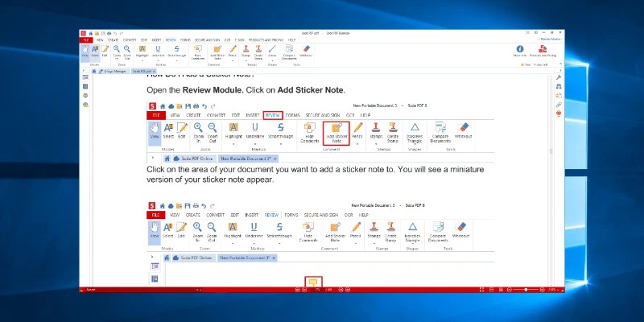The height and width of the screenshot is (322, 644).
Task: Switch to the CREATE ribbon tab
Action: (113, 40)
